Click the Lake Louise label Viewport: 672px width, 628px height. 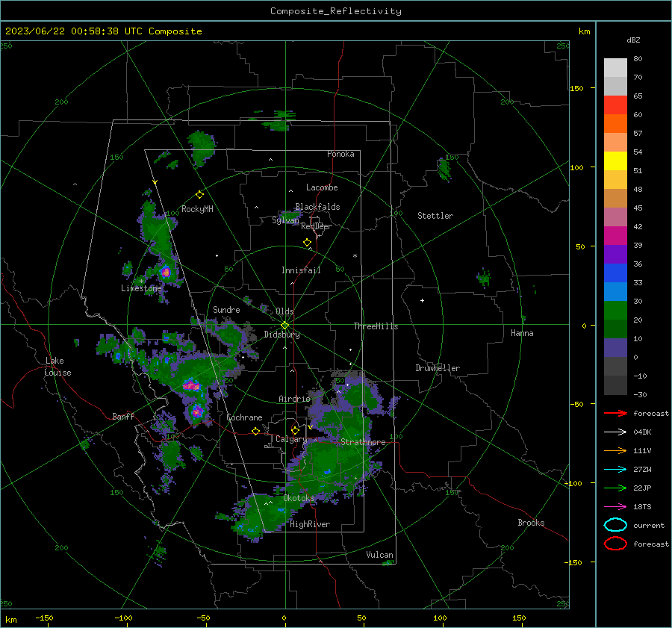click(x=57, y=367)
